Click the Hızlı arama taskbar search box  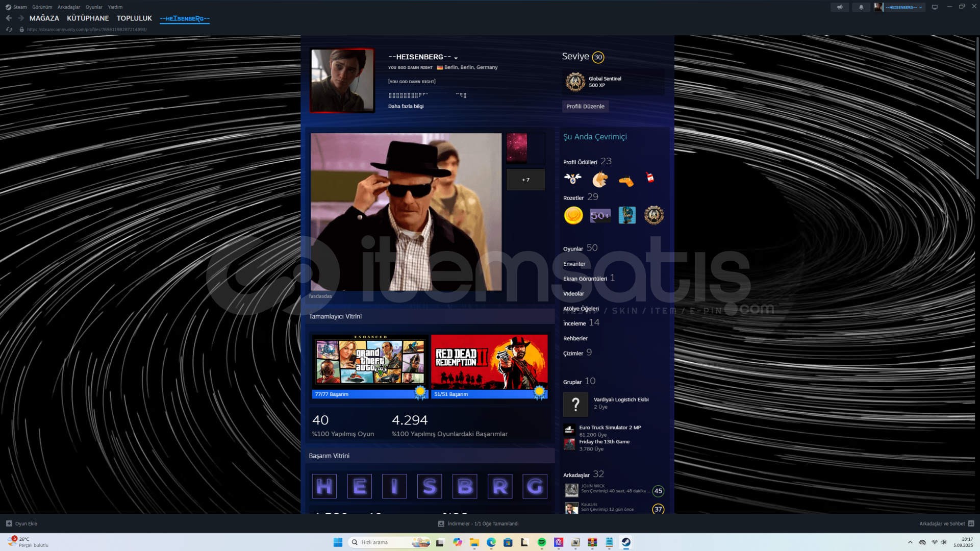389,542
